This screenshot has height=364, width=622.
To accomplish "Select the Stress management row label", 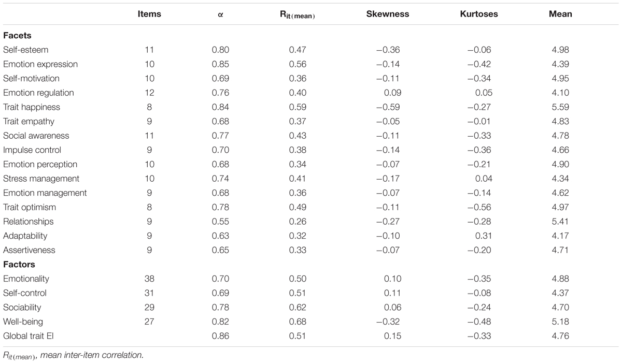I will point(41,179).
